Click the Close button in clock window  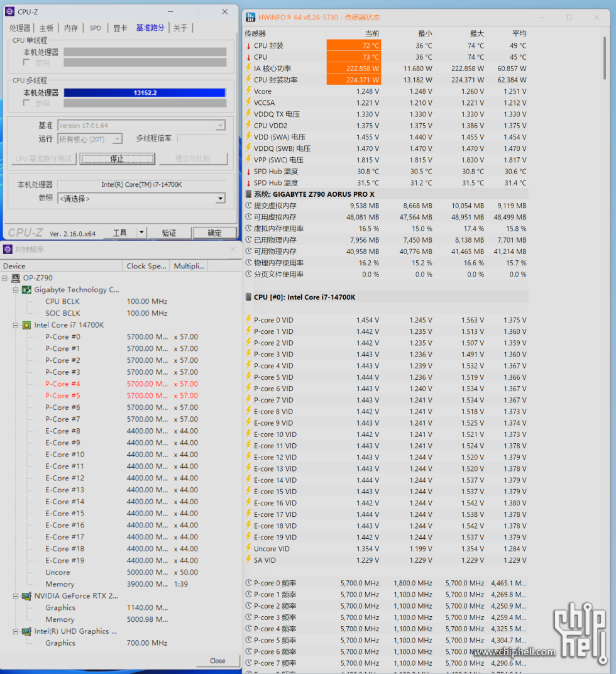217,661
